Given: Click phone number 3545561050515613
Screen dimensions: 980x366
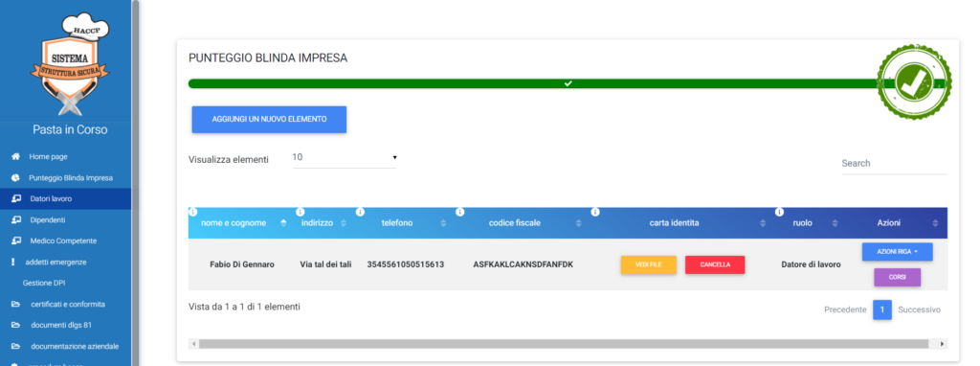Looking at the screenshot, I should 406,264.
